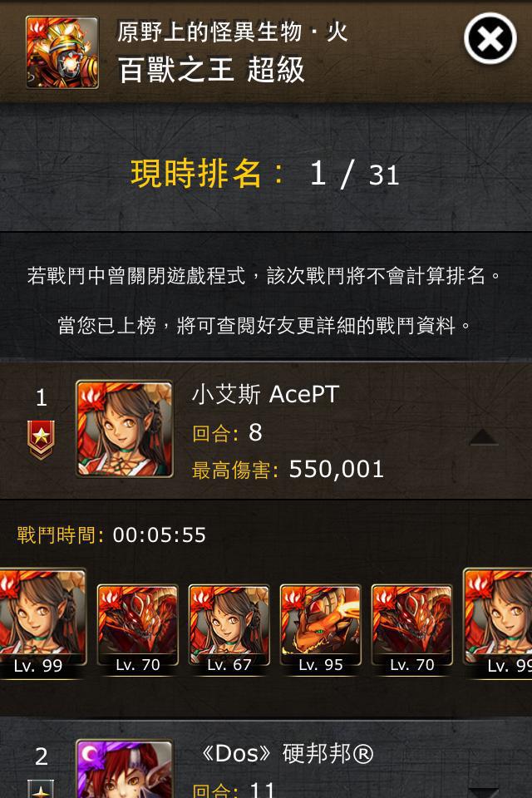Tap the player name 《Dos》硬邦邦®
Image resolution: width=532 pixels, height=798 pixels.
[286, 754]
